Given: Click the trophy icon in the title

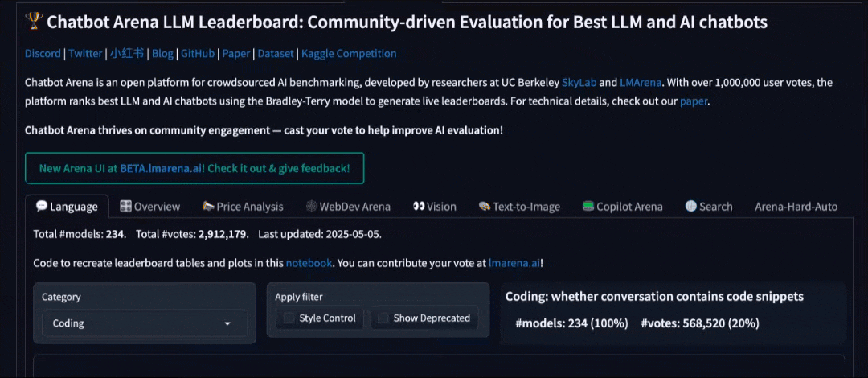Looking at the screenshot, I should pos(34,22).
